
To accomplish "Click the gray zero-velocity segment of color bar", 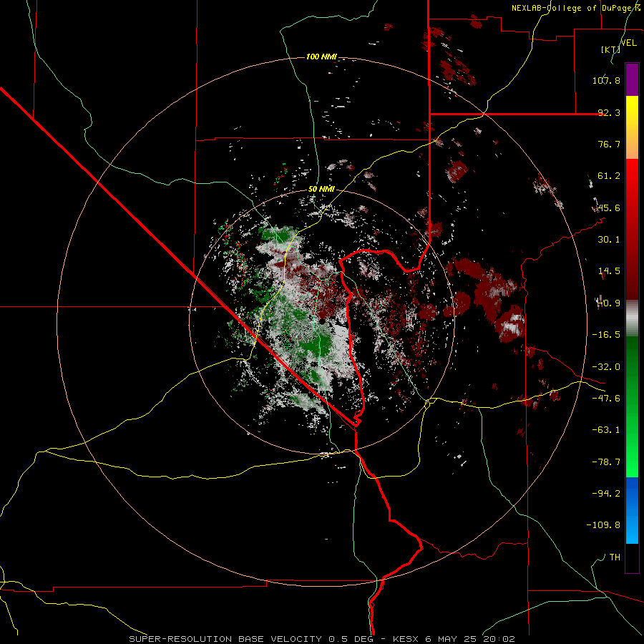I will 632,318.
